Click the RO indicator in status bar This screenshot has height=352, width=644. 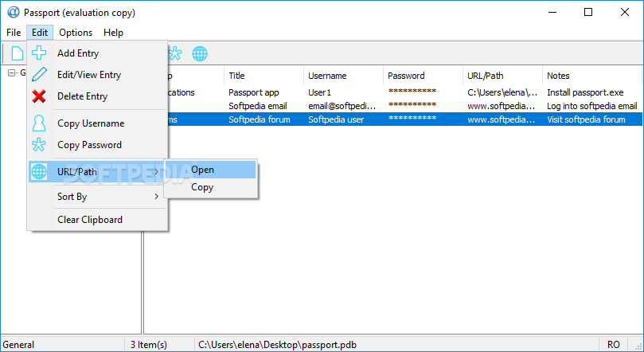click(614, 345)
